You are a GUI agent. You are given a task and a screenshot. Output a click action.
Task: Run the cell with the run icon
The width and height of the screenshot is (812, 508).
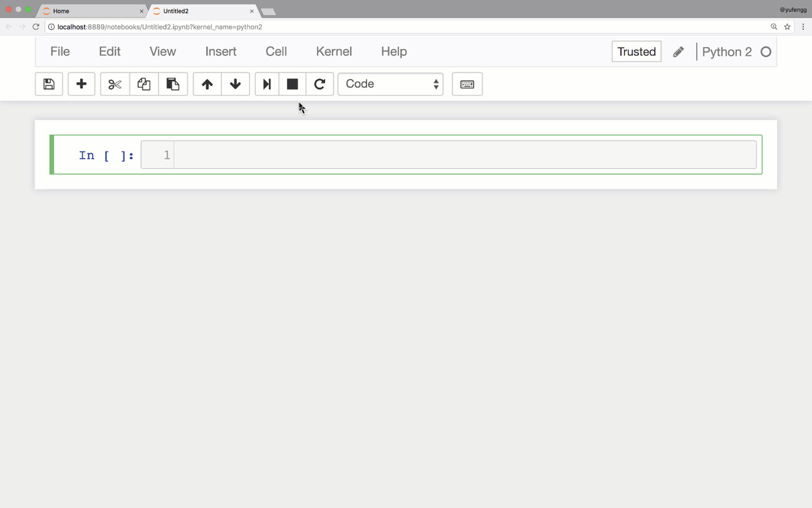coord(266,83)
